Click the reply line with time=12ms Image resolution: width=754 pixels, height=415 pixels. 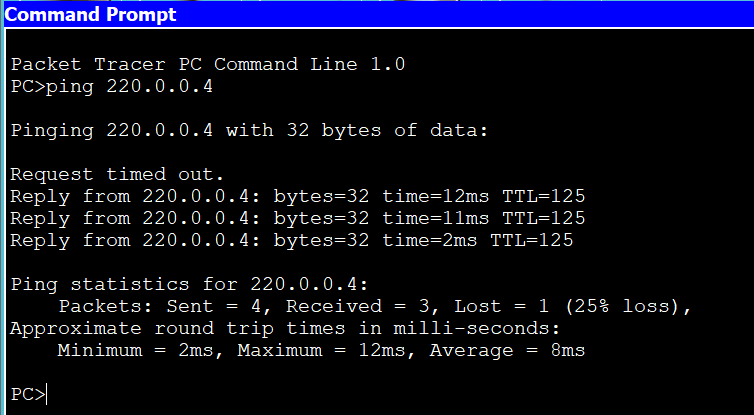coord(298,196)
